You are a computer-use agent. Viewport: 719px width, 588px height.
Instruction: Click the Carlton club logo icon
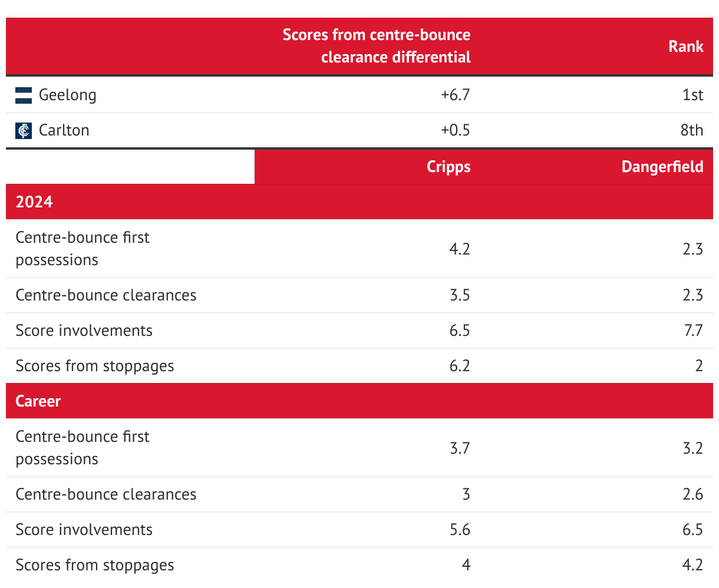[x=24, y=130]
